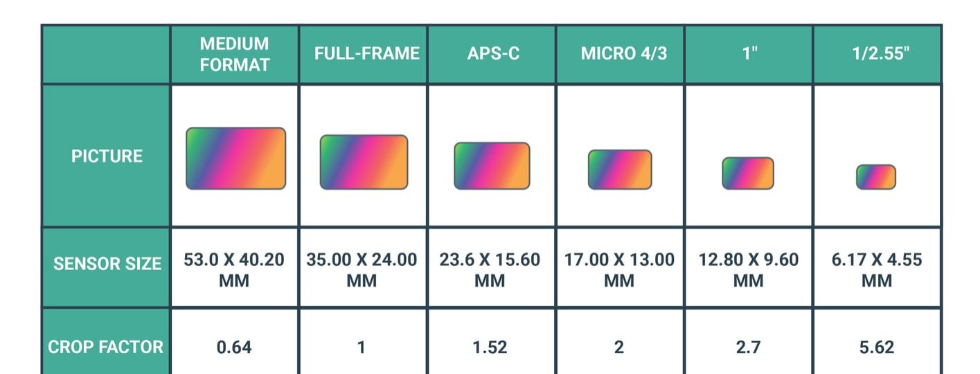This screenshot has width=980, height=374.
Task: Select the FULL-FRAME column header
Action: (x=366, y=54)
